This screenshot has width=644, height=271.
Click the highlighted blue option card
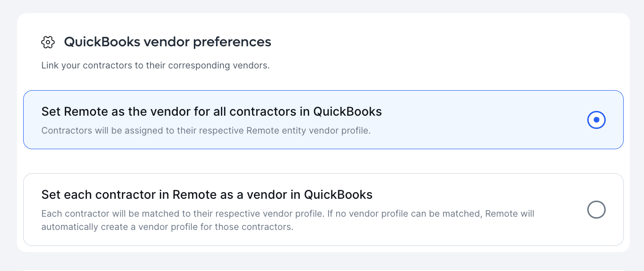[x=323, y=120]
